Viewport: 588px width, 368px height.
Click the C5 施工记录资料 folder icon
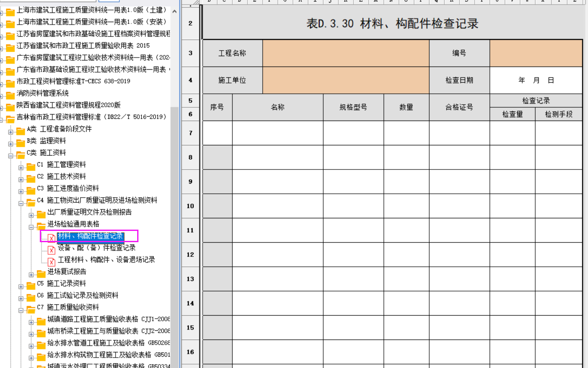coord(31,285)
